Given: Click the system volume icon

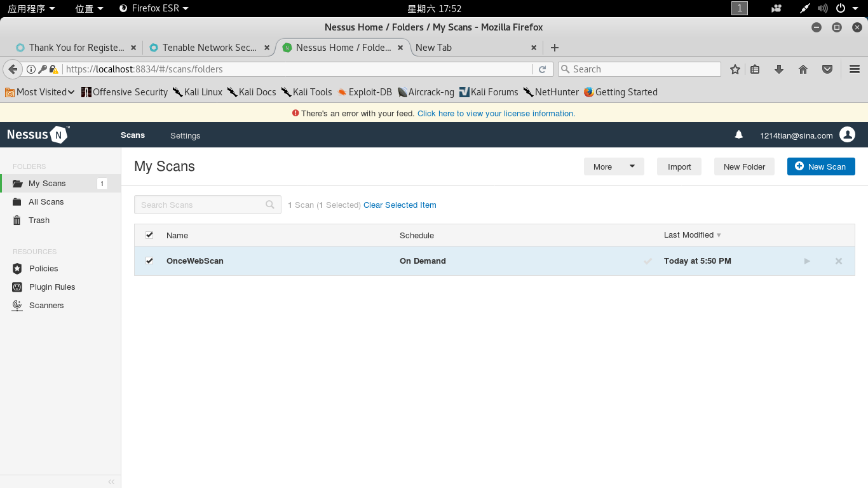Looking at the screenshot, I should point(823,8).
